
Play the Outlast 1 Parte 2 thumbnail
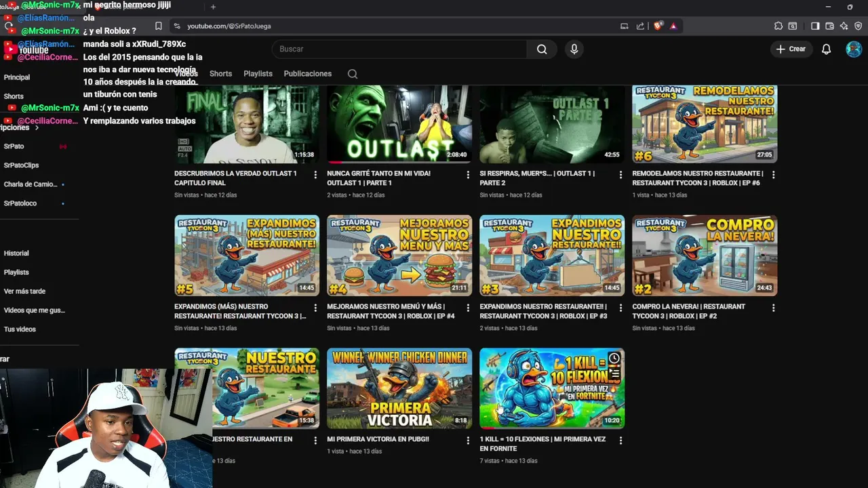coord(552,124)
